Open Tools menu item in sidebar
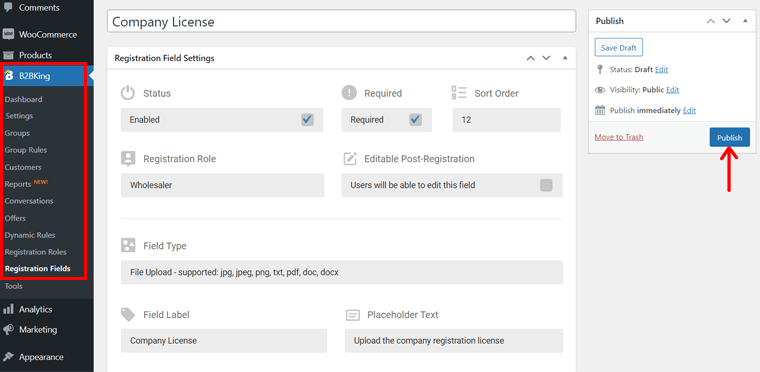Image resolution: width=760 pixels, height=372 pixels. tap(14, 286)
